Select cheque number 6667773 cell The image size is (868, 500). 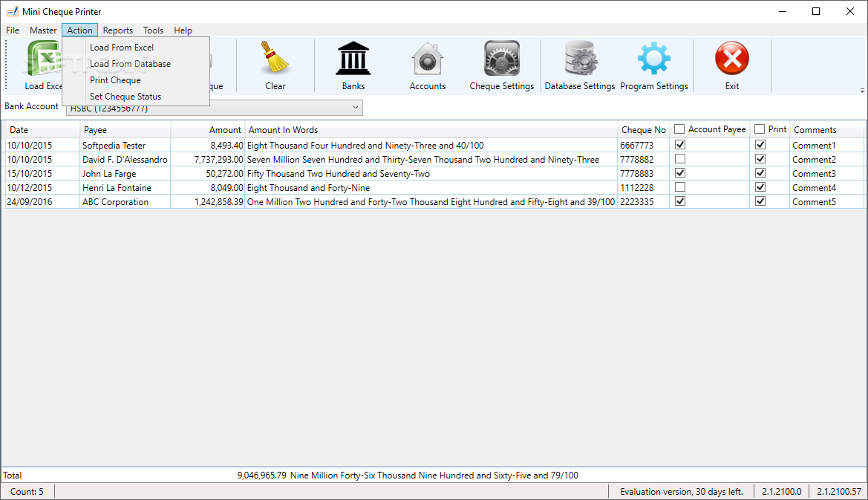click(x=643, y=145)
